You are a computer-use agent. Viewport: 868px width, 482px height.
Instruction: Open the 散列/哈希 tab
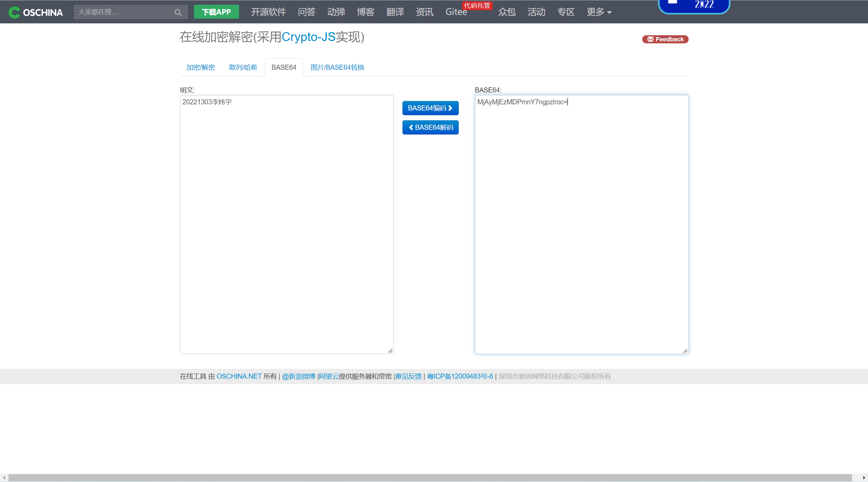click(243, 67)
